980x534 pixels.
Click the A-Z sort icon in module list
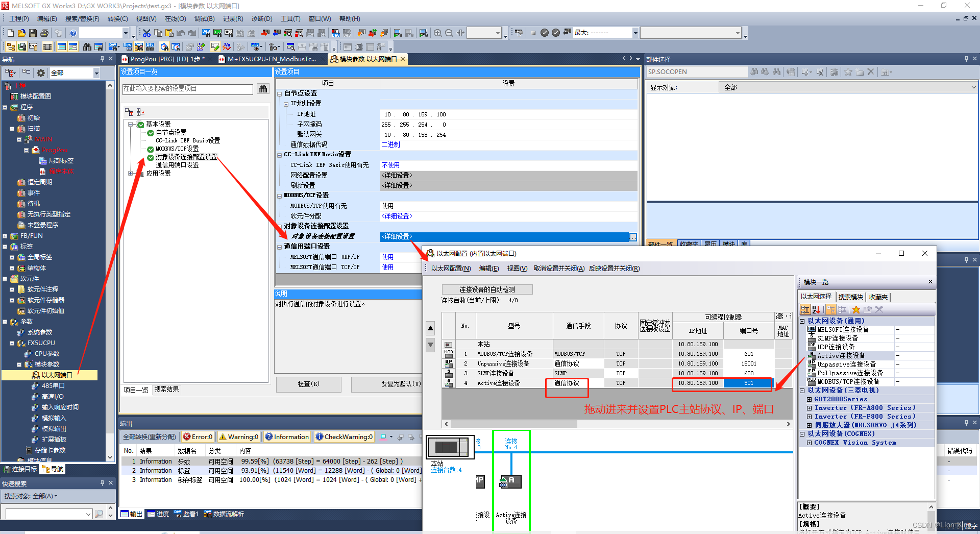pyautogui.click(x=816, y=309)
